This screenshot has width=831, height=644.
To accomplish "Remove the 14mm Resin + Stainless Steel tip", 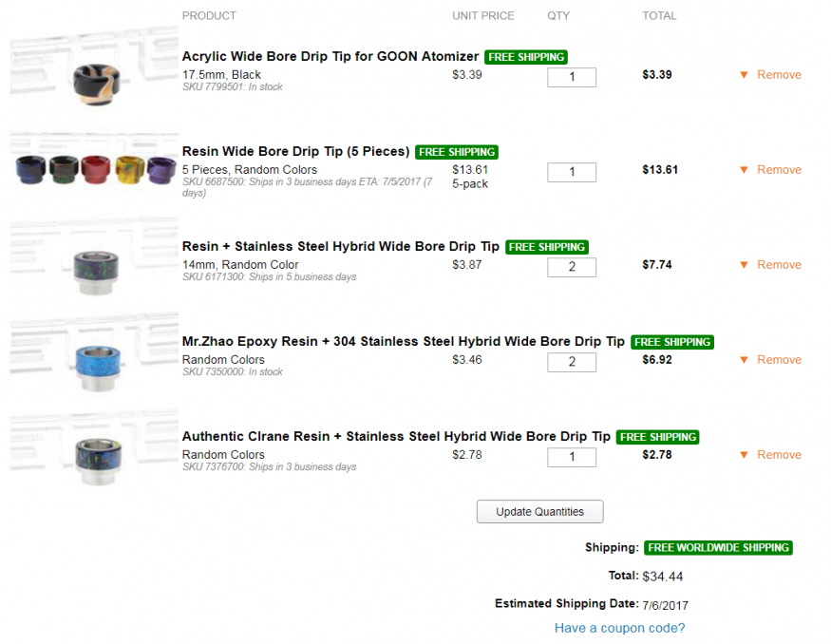I will (x=779, y=265).
